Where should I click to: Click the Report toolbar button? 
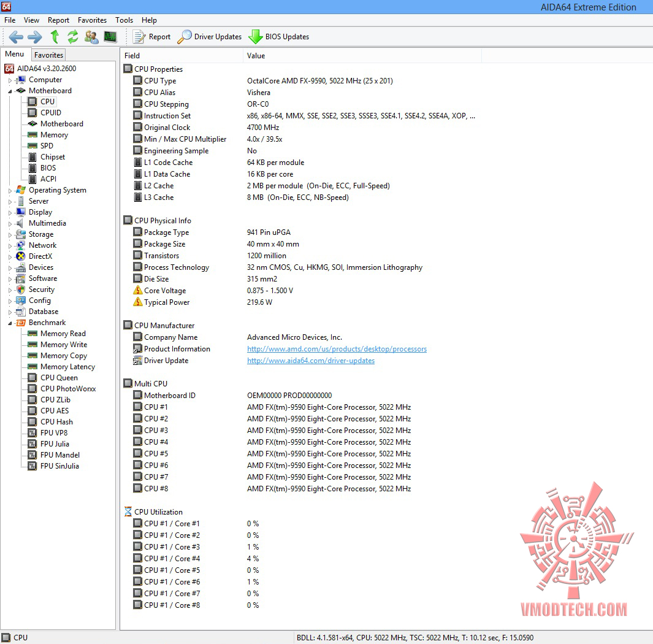tap(151, 37)
